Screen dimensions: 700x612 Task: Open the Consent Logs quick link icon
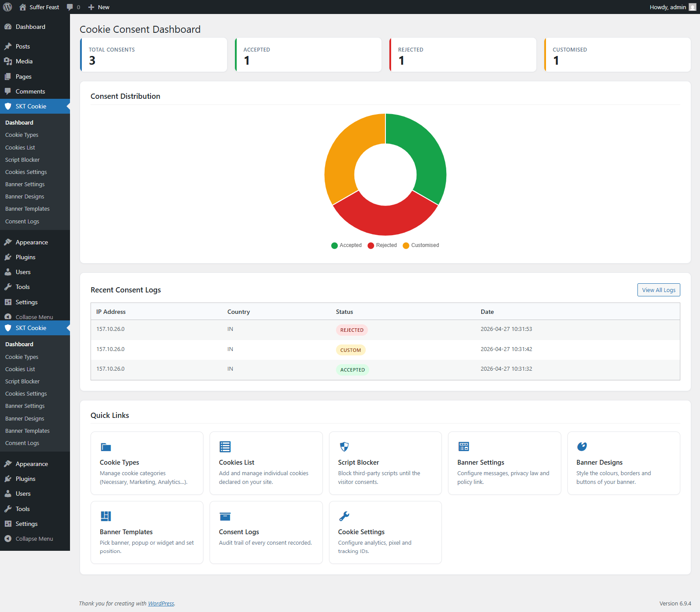point(225,516)
